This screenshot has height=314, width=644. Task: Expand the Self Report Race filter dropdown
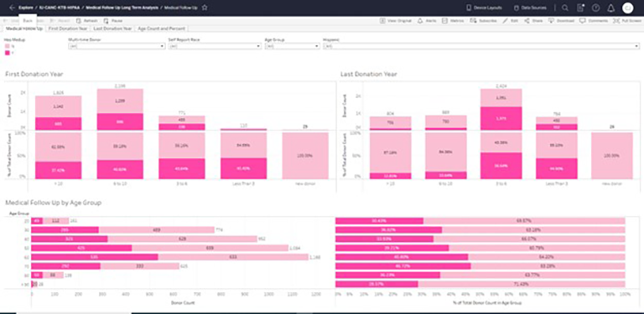[215, 46]
